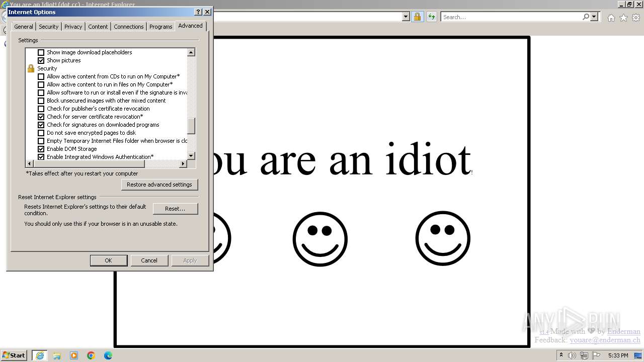Click OK in Internet Options
The image size is (644, 362).
coord(108,260)
